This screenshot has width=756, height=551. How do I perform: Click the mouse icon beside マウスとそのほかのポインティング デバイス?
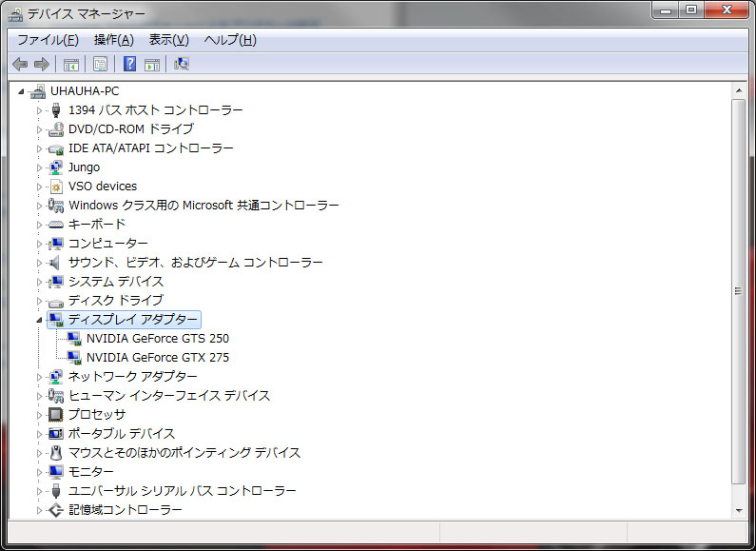(x=56, y=453)
